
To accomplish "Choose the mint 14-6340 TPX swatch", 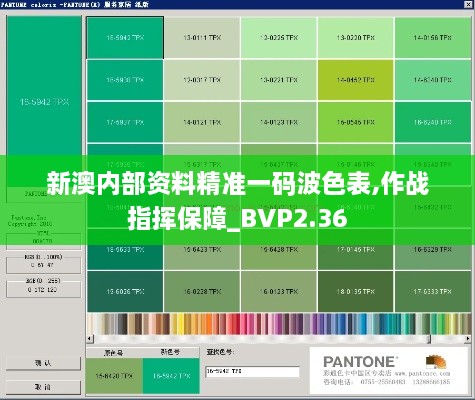I will [x=433, y=80].
